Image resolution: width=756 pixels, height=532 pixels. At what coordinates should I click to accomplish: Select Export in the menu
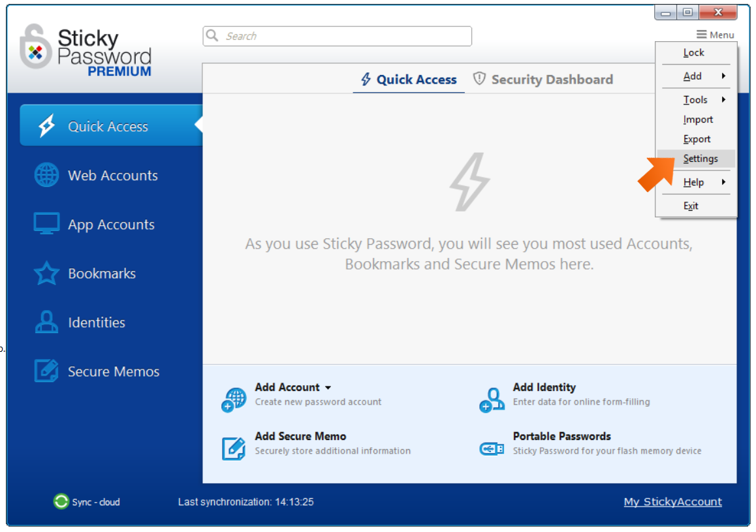pyautogui.click(x=696, y=139)
